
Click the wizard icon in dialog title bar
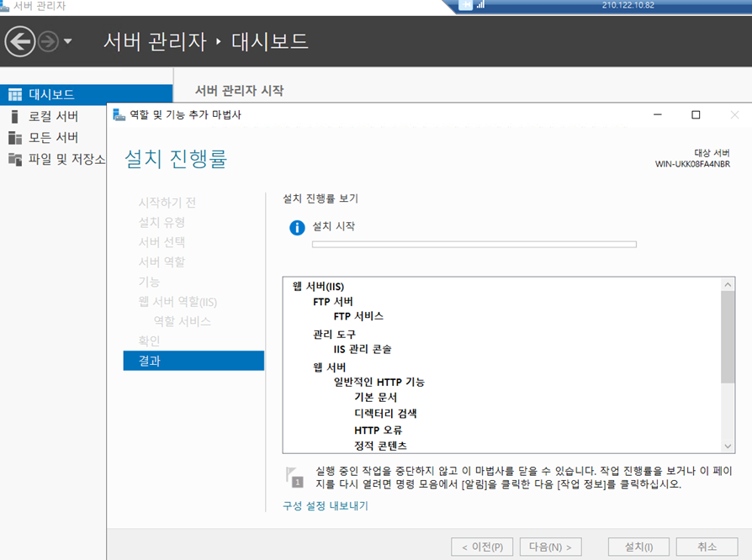click(119, 114)
